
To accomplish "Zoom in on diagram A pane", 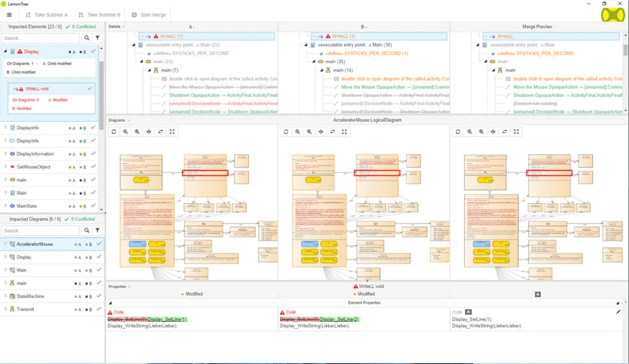I will point(137,132).
